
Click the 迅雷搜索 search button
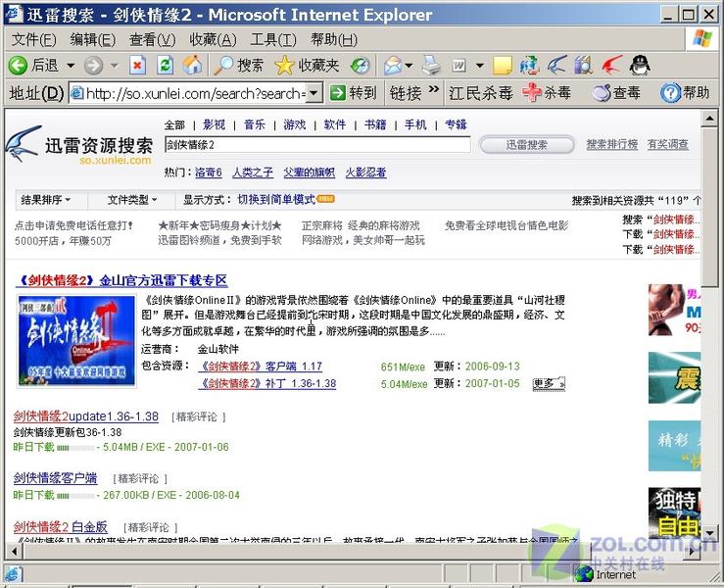[x=526, y=145]
